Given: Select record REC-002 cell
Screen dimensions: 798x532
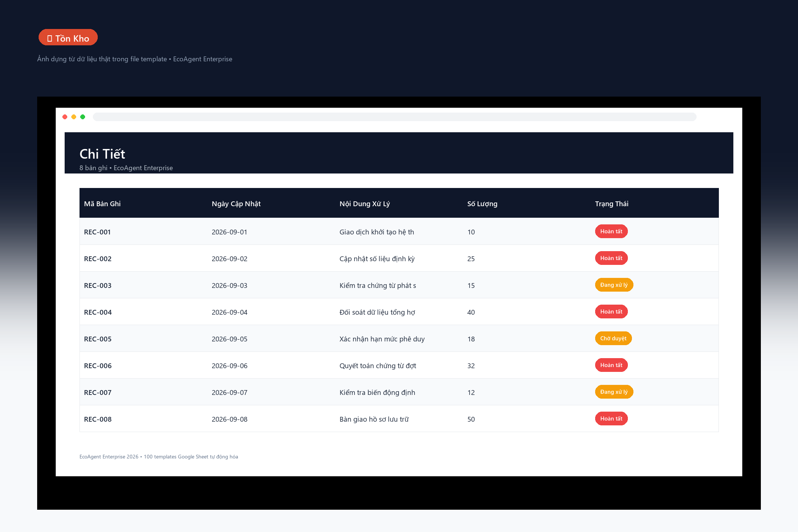Looking at the screenshot, I should click(x=143, y=259).
